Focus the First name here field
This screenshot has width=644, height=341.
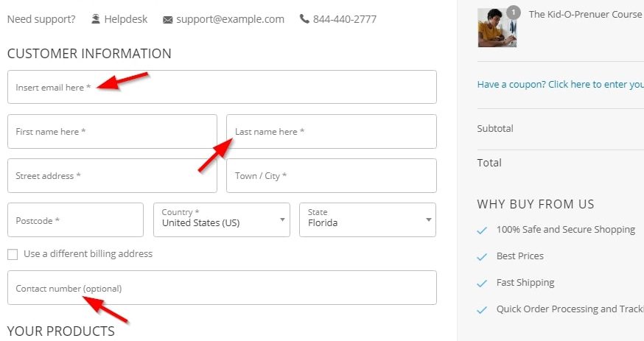coord(112,131)
